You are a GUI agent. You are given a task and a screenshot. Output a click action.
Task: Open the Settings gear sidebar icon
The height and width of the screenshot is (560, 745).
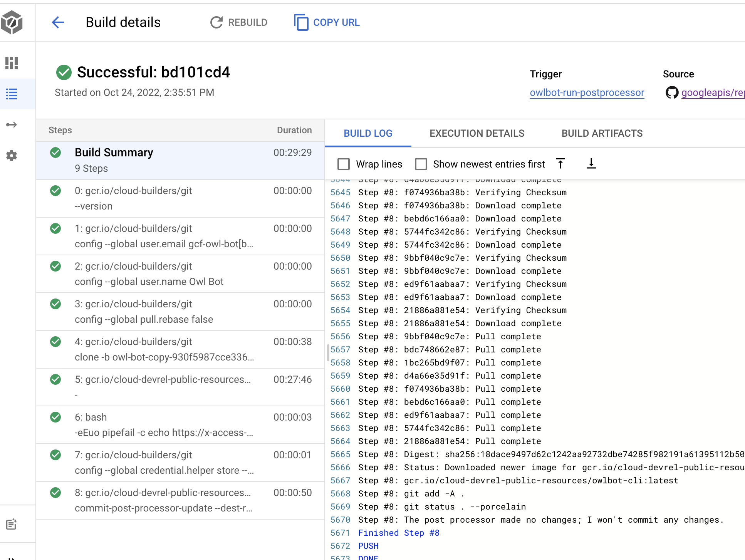coord(12,156)
